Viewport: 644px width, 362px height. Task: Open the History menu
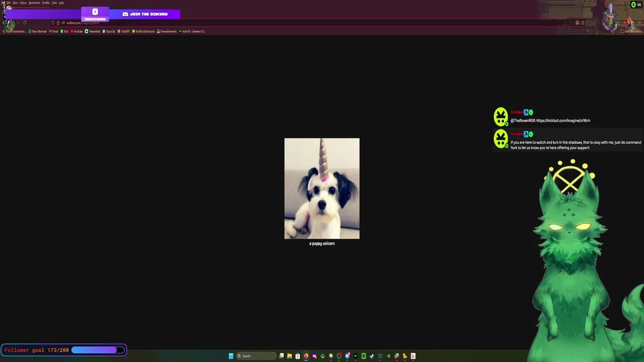[x=23, y=3]
